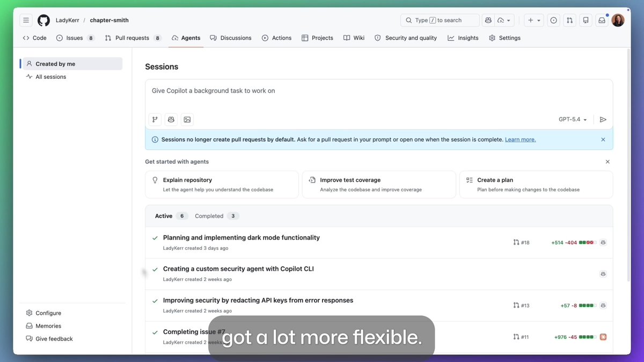Viewport: 644px width, 362px height.
Task: Open the repository Settings tab
Action: (x=504, y=38)
